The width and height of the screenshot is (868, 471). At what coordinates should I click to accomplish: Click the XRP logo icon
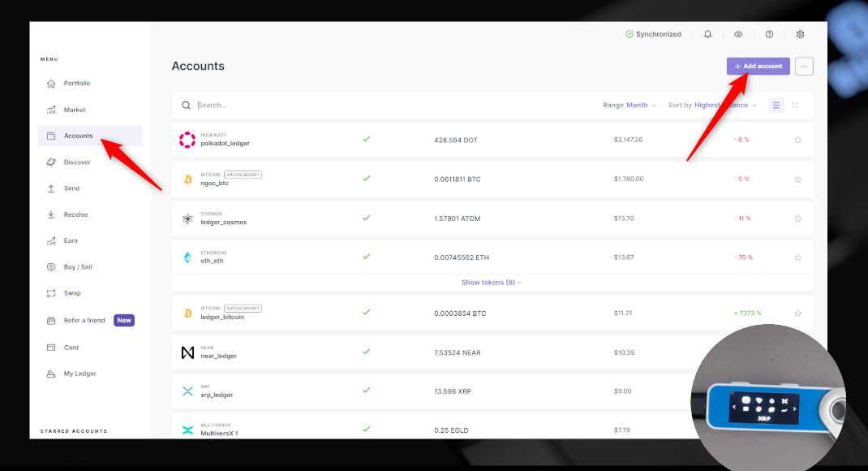point(187,391)
